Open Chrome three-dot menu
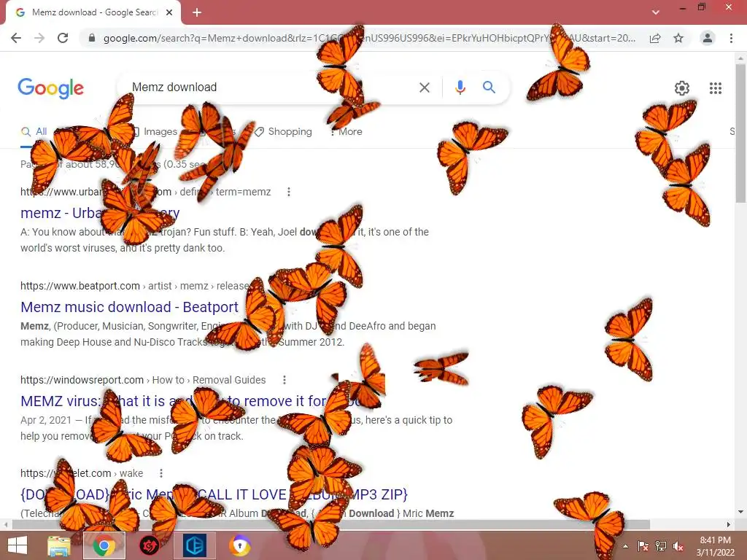The width and height of the screenshot is (747, 560). (x=731, y=38)
